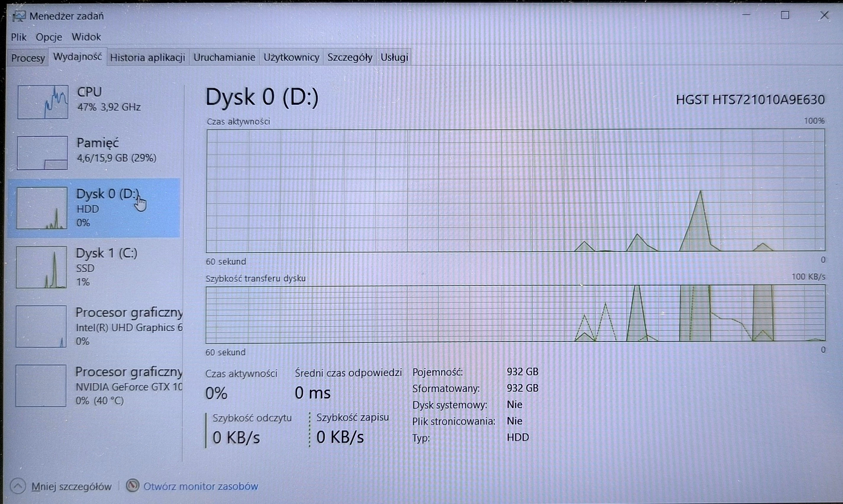
Task: Click the resource monitor icon
Action: [133, 486]
